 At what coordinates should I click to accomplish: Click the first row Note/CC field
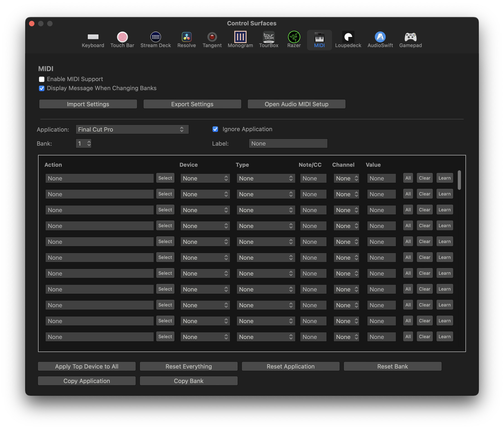click(x=313, y=178)
